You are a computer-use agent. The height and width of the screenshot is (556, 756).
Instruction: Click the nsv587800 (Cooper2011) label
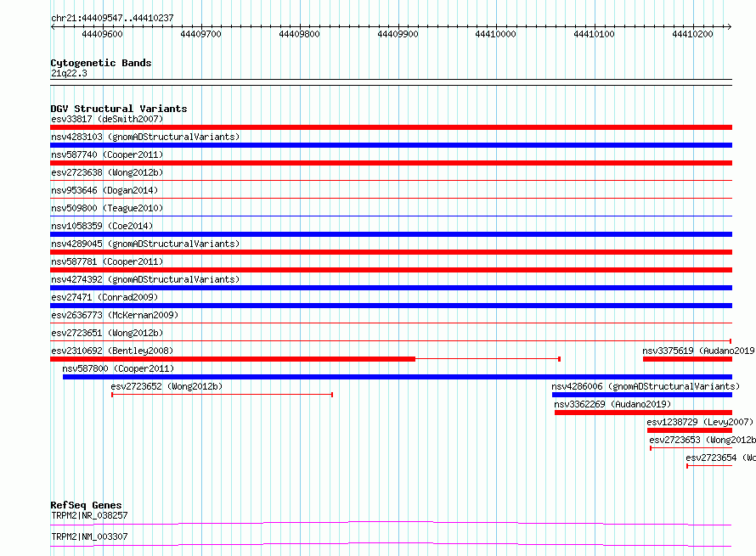[x=118, y=368]
